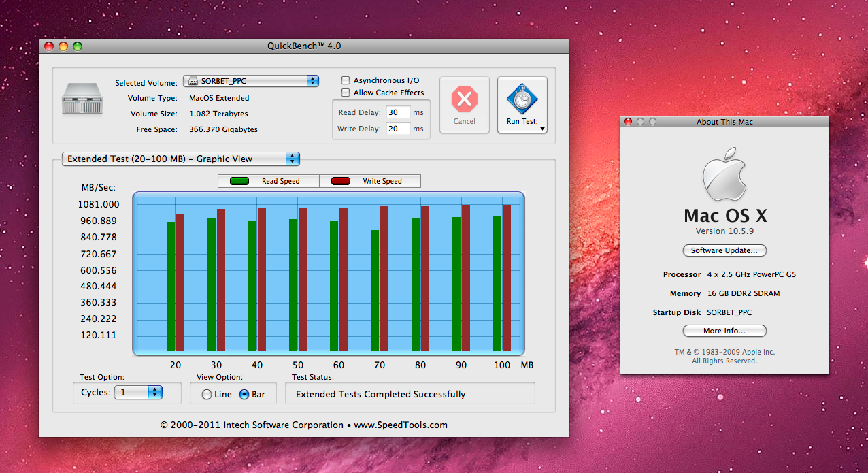Open the Cycles count dropdown
This screenshot has width=868, height=473.
[138, 392]
